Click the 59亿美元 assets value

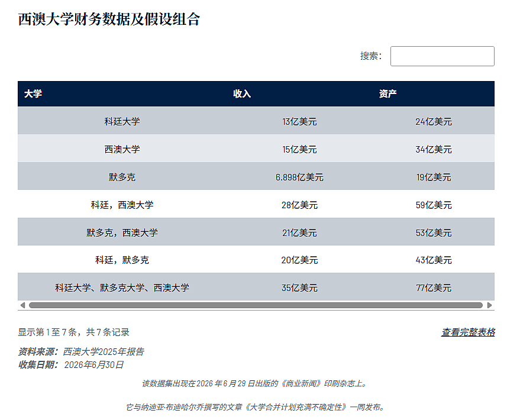tap(434, 205)
